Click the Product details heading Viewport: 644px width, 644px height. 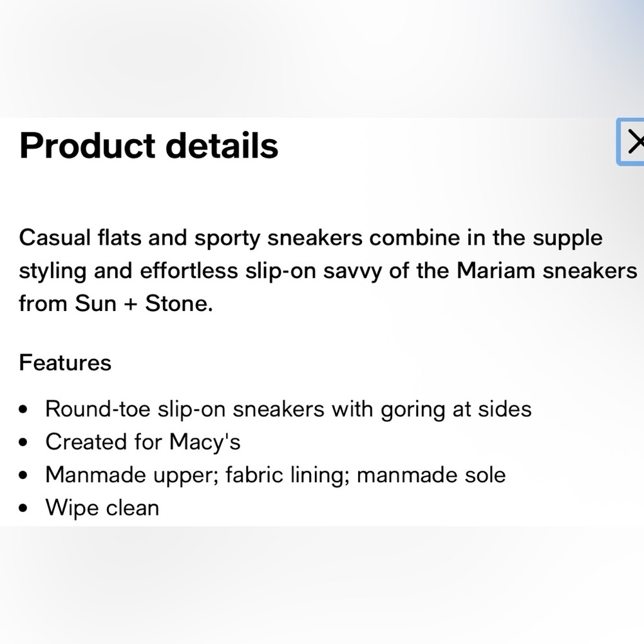point(149,146)
